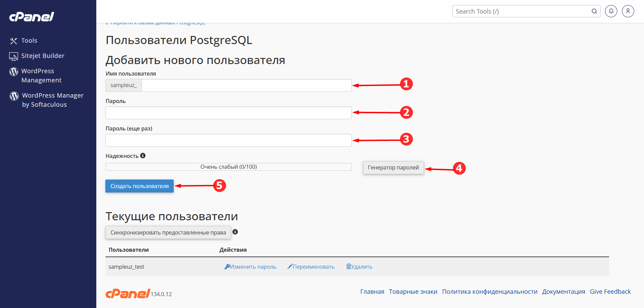Open the Генератор паролей button
The image size is (644, 308).
tap(393, 167)
